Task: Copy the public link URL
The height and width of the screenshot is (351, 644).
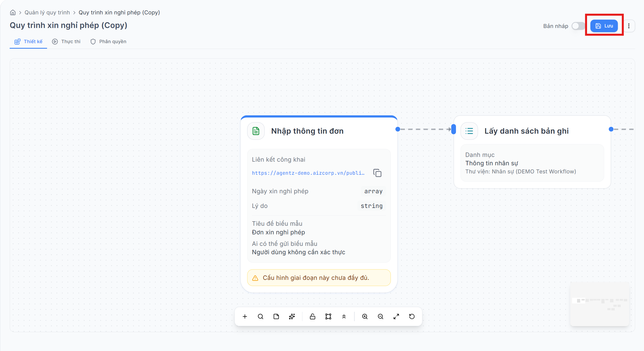Action: (x=377, y=173)
